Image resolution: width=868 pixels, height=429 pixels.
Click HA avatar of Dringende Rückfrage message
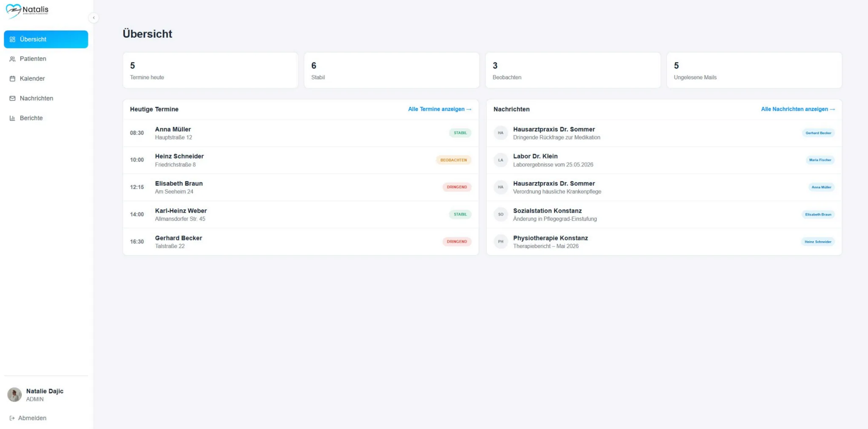pyautogui.click(x=501, y=133)
